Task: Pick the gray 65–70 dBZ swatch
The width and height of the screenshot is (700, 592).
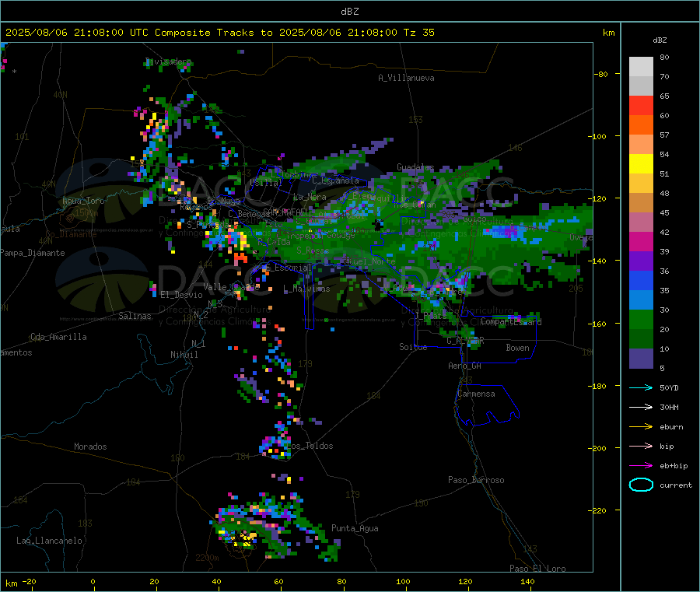Action: 641,86
